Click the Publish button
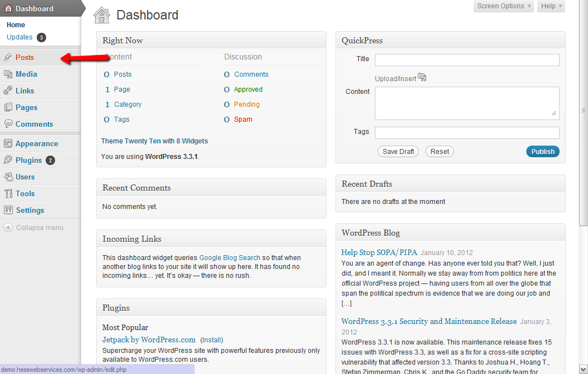Viewport: 588px width, 374px height. tap(542, 151)
